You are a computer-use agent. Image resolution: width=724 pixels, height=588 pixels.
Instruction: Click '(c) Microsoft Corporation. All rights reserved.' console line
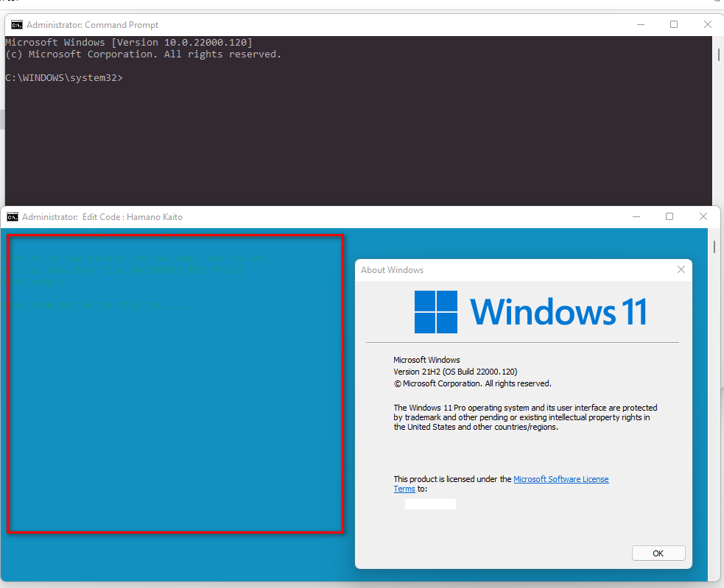click(x=143, y=54)
